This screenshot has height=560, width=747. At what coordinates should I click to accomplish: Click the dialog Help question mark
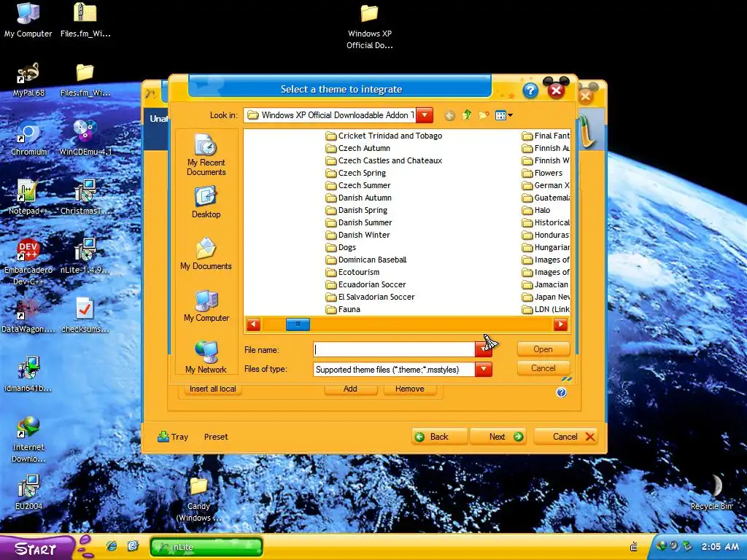pyautogui.click(x=530, y=90)
